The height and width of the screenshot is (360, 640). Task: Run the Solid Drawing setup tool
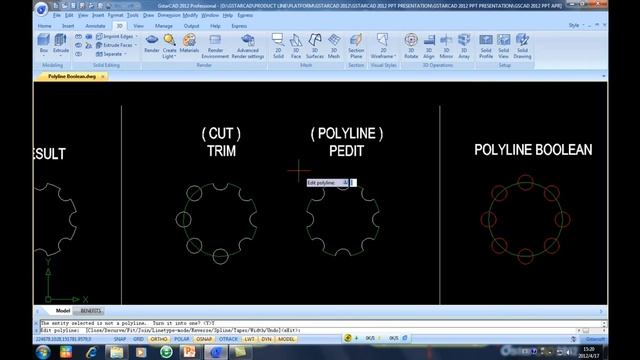[522, 46]
